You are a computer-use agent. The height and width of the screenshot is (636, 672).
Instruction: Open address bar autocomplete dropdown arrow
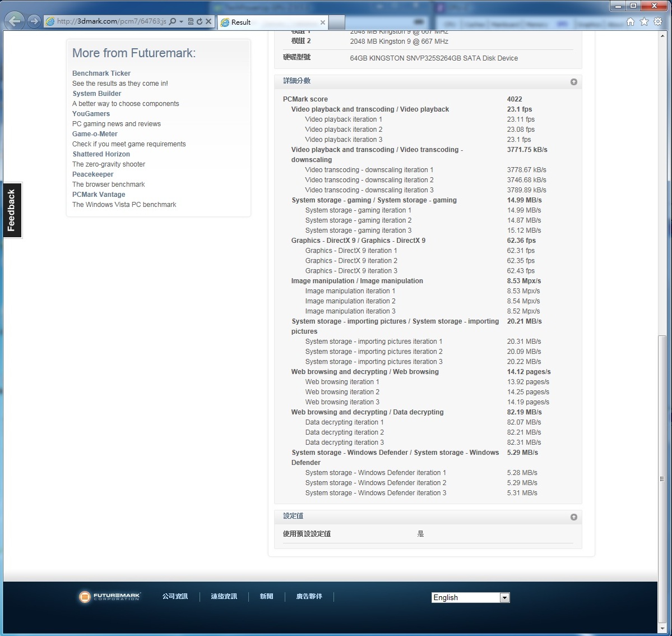click(x=181, y=21)
